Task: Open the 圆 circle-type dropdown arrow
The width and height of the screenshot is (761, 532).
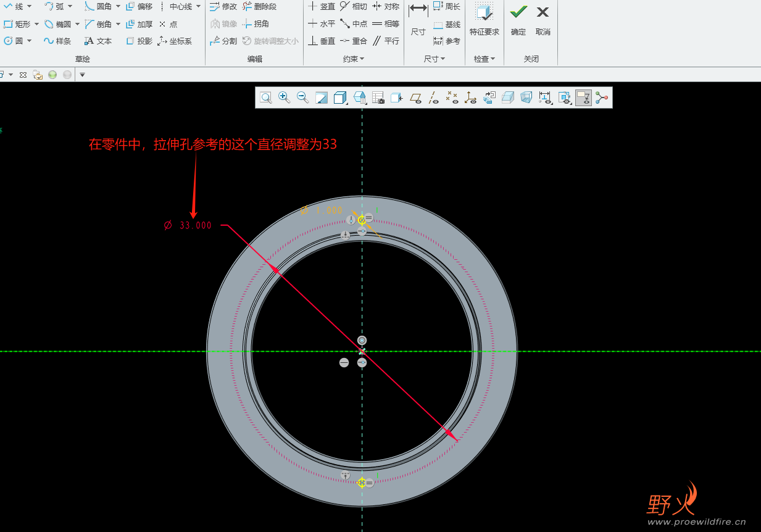Action: coord(29,41)
